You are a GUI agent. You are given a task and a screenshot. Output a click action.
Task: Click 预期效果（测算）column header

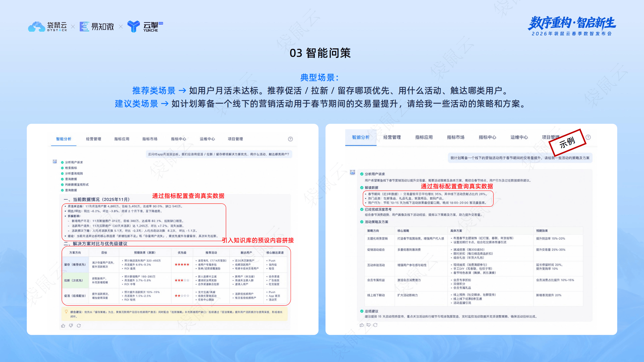pos(145,253)
